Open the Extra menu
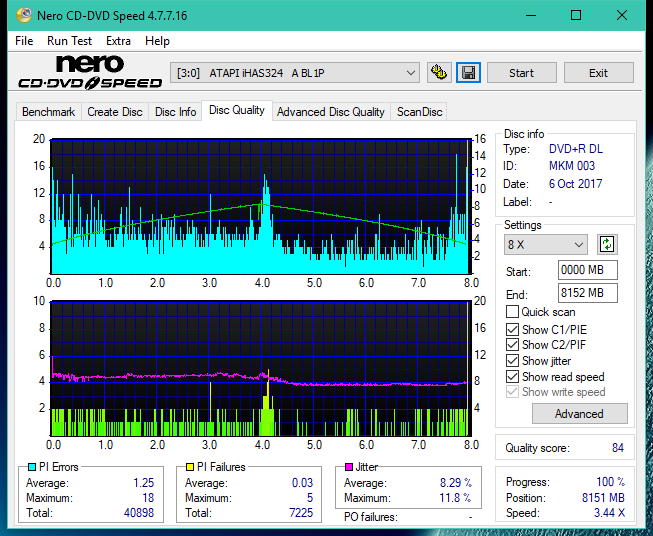 [118, 41]
